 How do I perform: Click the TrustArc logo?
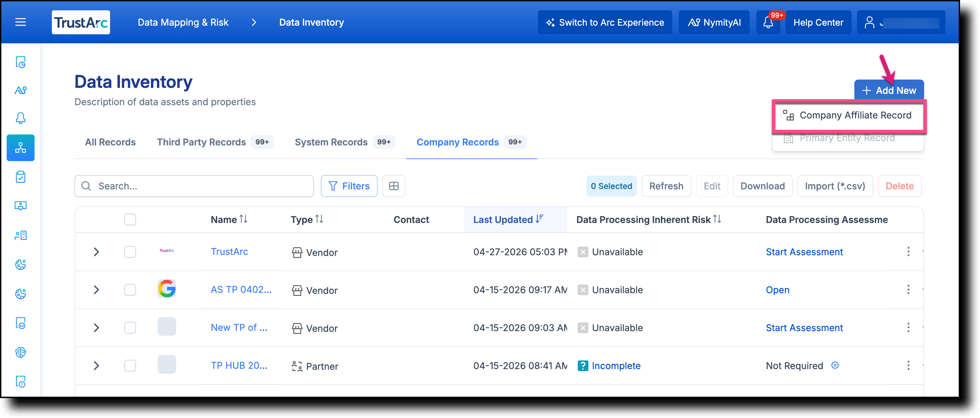click(81, 22)
